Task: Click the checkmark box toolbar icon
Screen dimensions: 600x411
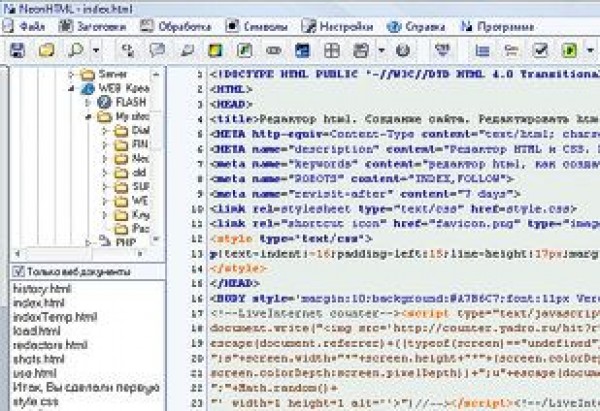Action: coord(540,50)
